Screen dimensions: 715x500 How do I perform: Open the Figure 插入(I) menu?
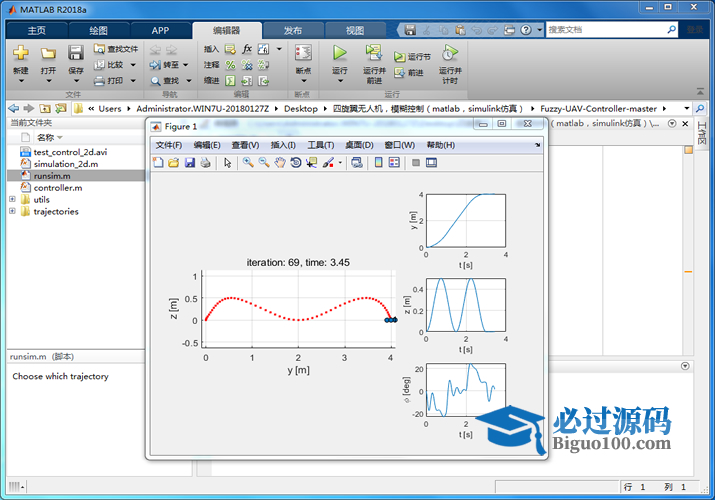(283, 145)
